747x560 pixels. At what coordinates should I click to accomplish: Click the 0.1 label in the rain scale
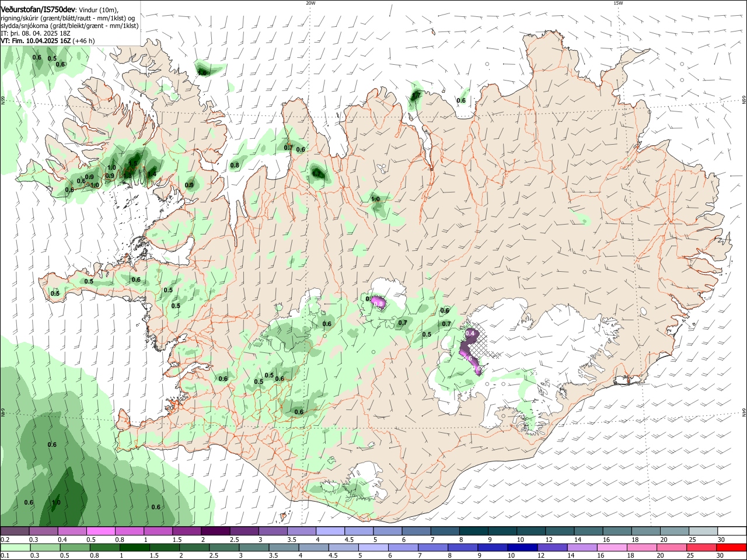click(5, 556)
